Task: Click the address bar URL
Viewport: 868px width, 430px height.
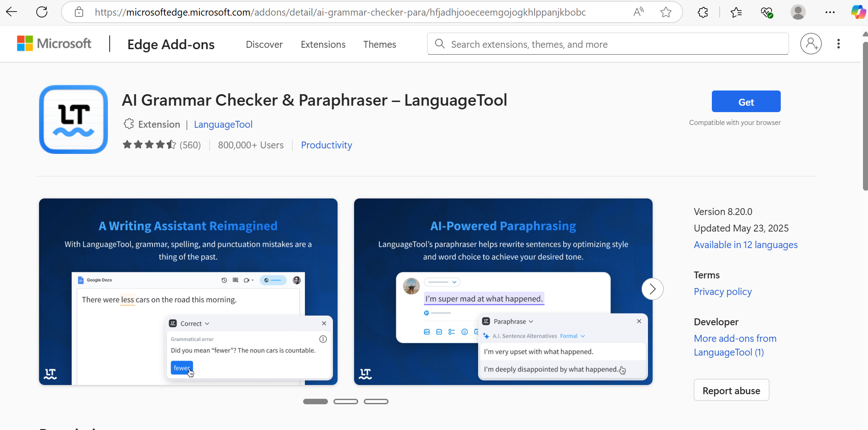Action: (x=340, y=12)
